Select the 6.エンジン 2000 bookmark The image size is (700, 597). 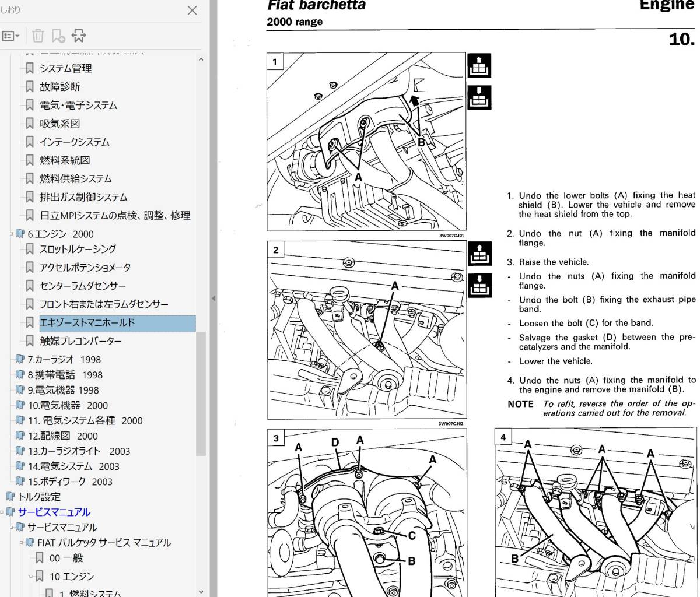click(x=61, y=234)
